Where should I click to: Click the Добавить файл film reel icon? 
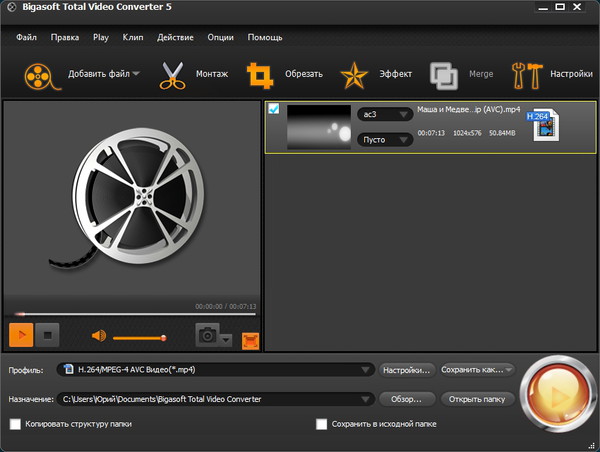click(38, 75)
